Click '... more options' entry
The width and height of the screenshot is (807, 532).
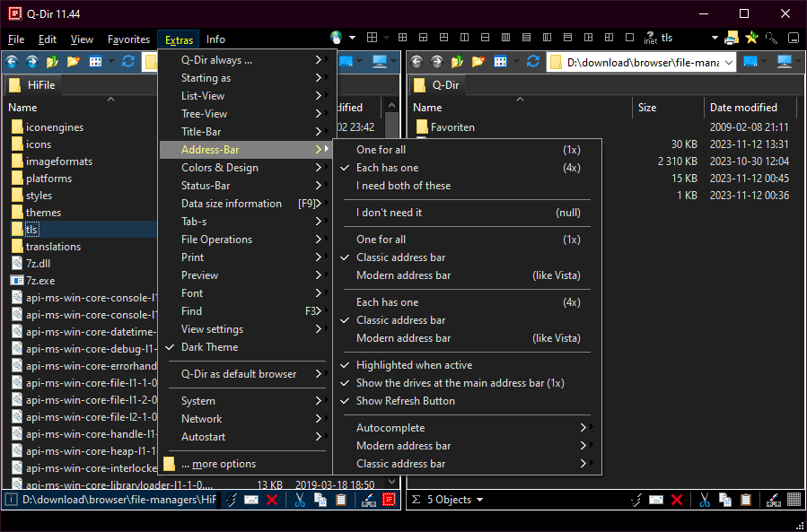pos(218,464)
